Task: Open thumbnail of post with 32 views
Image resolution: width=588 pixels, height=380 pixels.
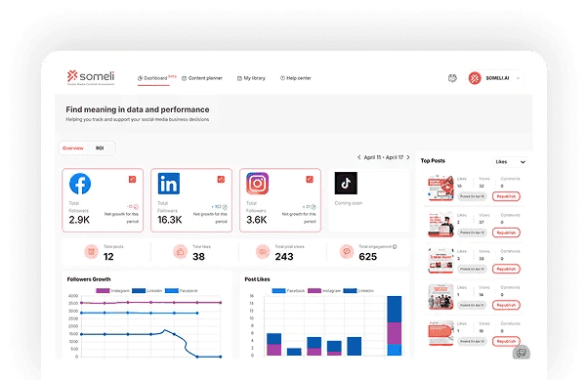Action: point(441,188)
